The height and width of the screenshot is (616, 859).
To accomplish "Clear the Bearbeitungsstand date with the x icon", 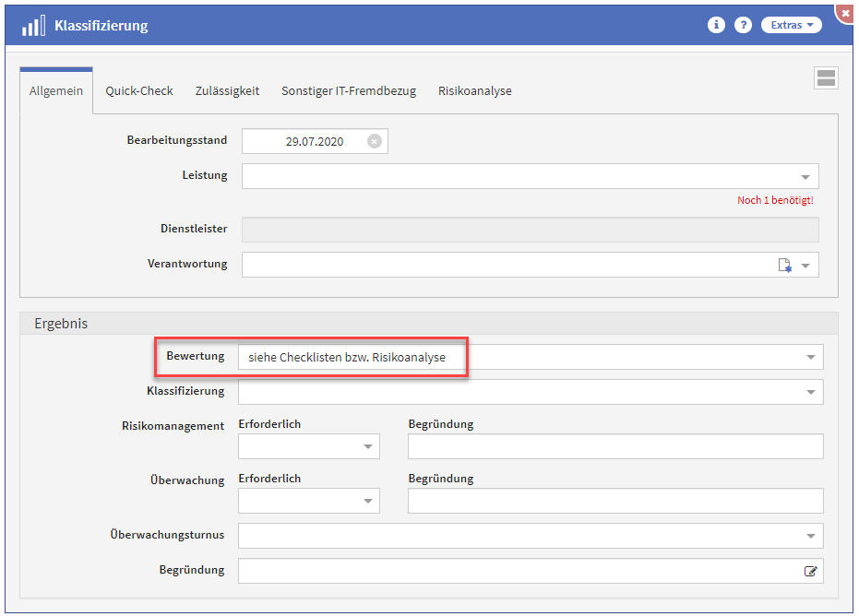I will pyautogui.click(x=374, y=141).
